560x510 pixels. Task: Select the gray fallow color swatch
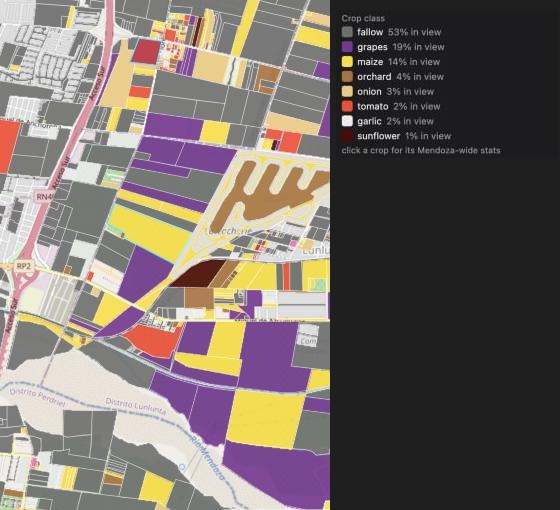coord(347,32)
